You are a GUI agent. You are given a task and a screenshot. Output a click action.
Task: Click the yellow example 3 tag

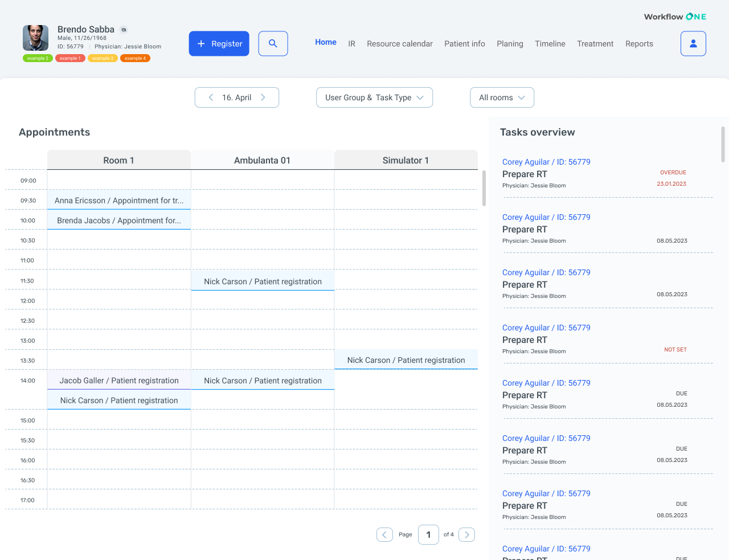click(x=103, y=58)
